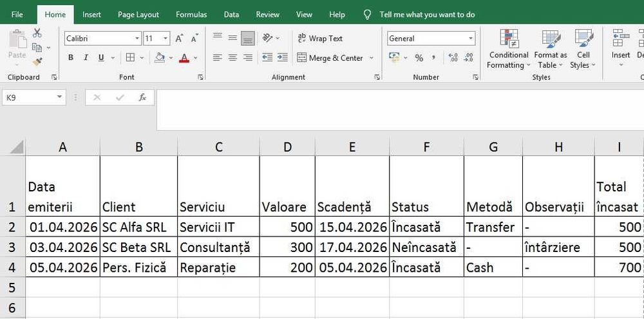Click the Copy icon in Clipboard

click(x=37, y=48)
